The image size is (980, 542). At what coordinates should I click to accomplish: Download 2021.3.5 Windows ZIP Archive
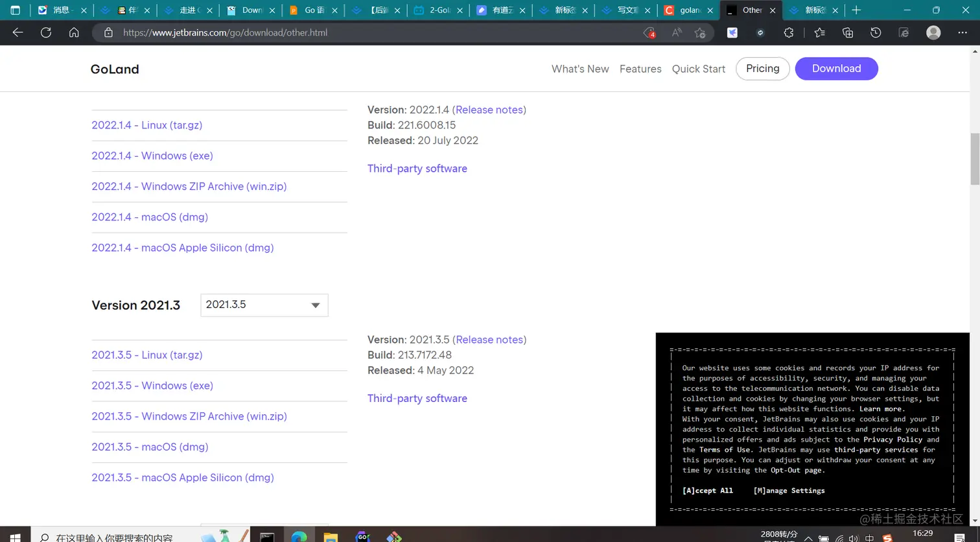point(189,416)
